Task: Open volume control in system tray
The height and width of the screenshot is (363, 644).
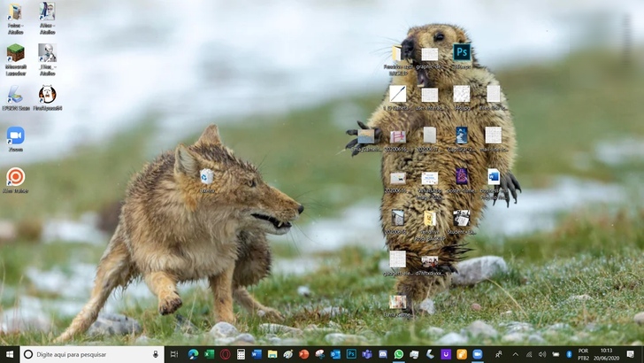Action: [x=542, y=354]
